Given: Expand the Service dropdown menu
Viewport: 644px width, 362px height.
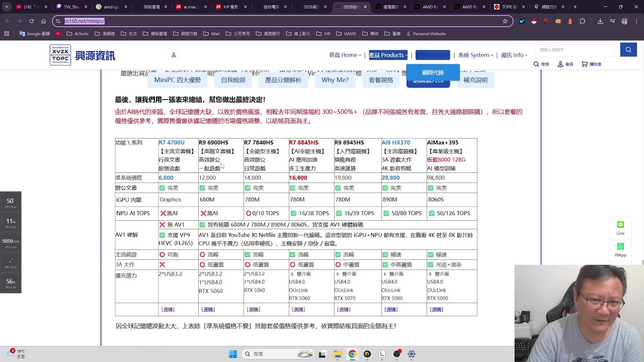Looking at the screenshot, I should pos(433,55).
